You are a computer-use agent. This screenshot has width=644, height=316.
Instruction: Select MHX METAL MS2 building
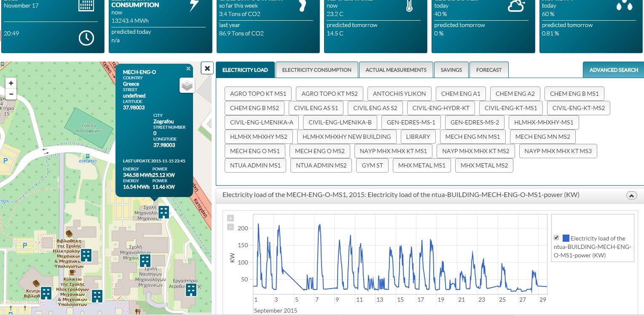pos(484,165)
